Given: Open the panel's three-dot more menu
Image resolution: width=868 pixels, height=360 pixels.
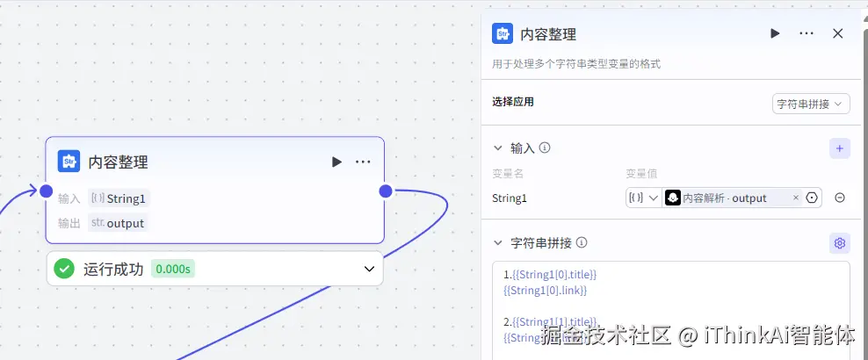Looking at the screenshot, I should (806, 33).
